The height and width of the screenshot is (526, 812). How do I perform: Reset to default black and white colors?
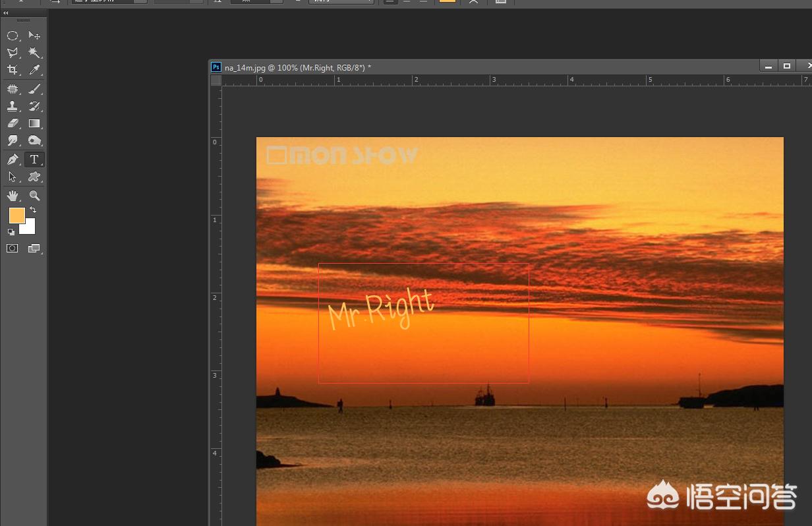point(11,232)
